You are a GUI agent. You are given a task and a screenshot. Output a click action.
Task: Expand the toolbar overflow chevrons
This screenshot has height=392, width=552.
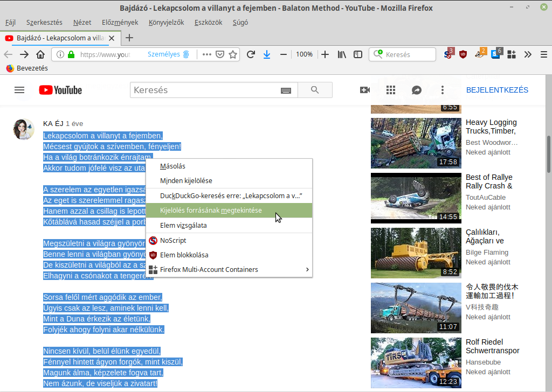tap(528, 54)
